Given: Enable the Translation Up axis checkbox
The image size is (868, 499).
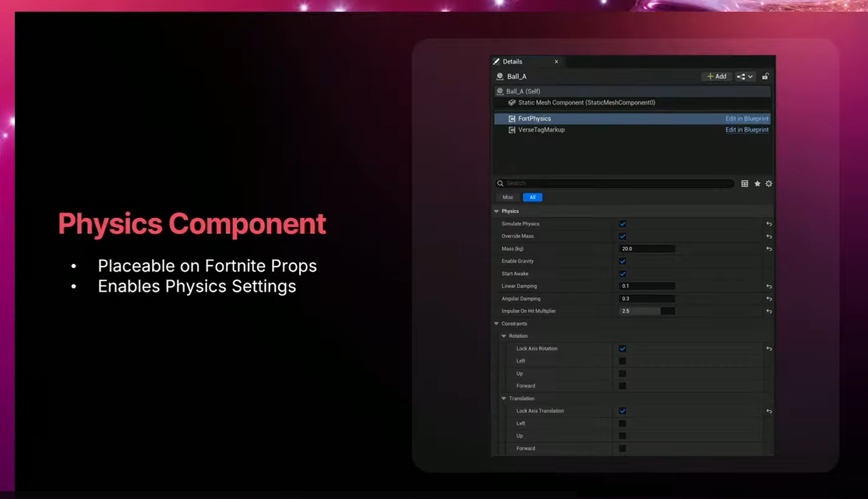Looking at the screenshot, I should tap(622, 436).
